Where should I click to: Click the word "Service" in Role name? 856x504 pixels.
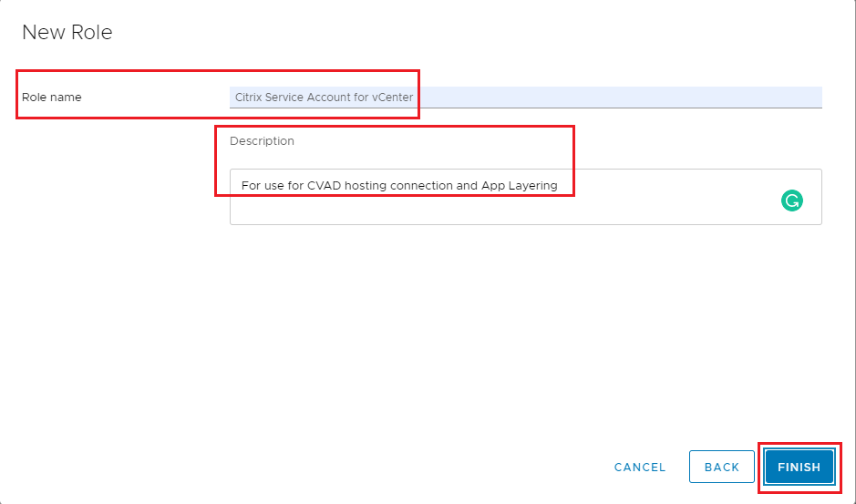pos(286,97)
